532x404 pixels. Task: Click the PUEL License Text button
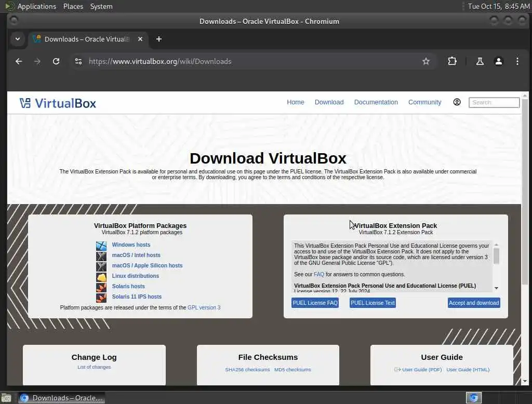(x=373, y=303)
